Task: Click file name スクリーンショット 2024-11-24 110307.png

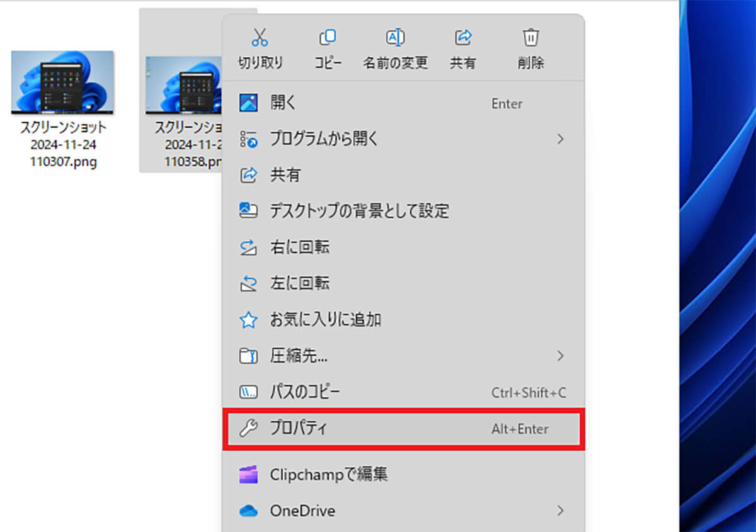Action: coord(63,145)
